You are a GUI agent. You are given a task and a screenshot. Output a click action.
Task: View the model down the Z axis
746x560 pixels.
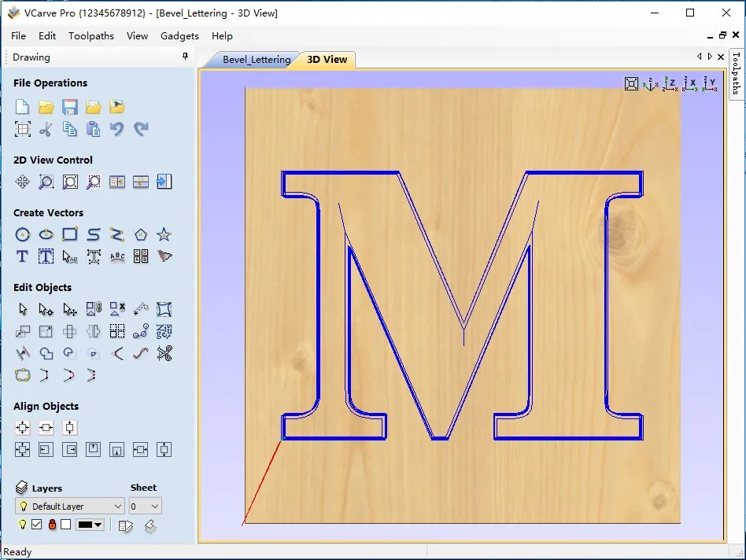click(670, 83)
